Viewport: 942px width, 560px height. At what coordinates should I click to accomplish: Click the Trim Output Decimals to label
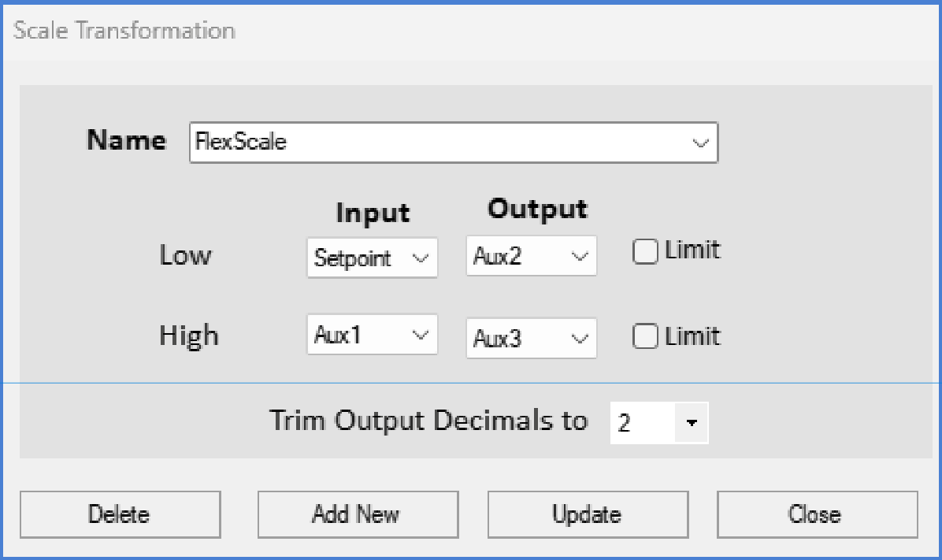tap(428, 421)
